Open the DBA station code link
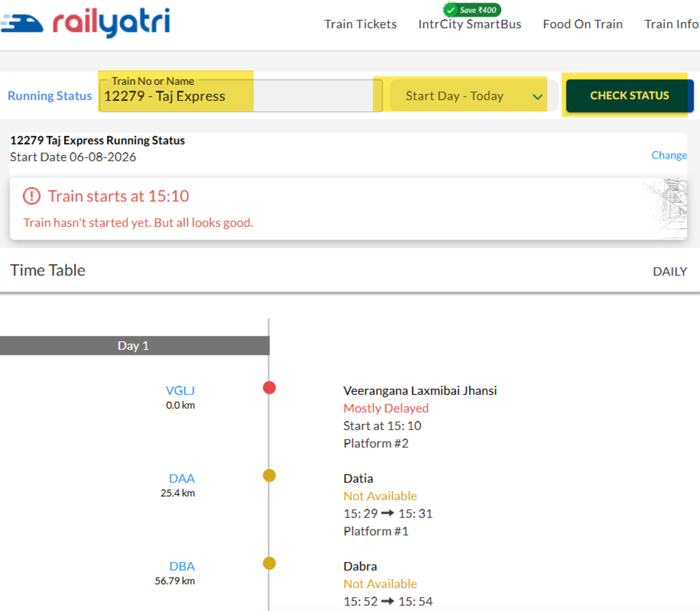 click(x=182, y=566)
